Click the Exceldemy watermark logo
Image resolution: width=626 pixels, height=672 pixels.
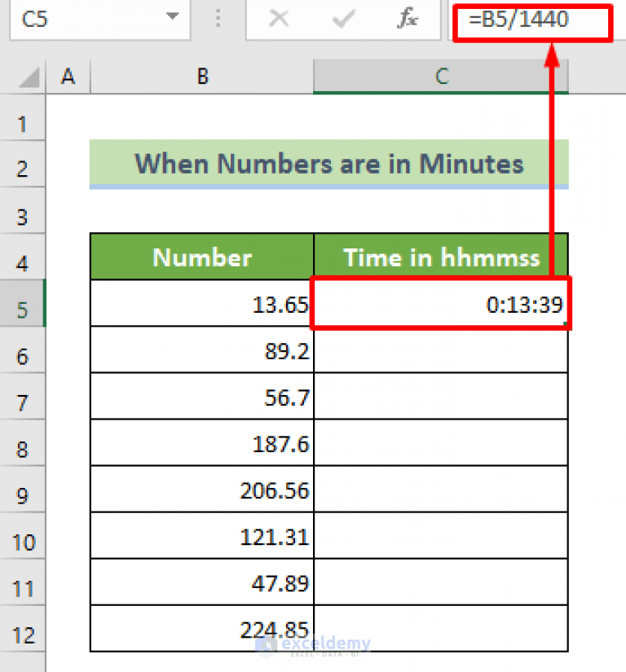click(x=314, y=643)
